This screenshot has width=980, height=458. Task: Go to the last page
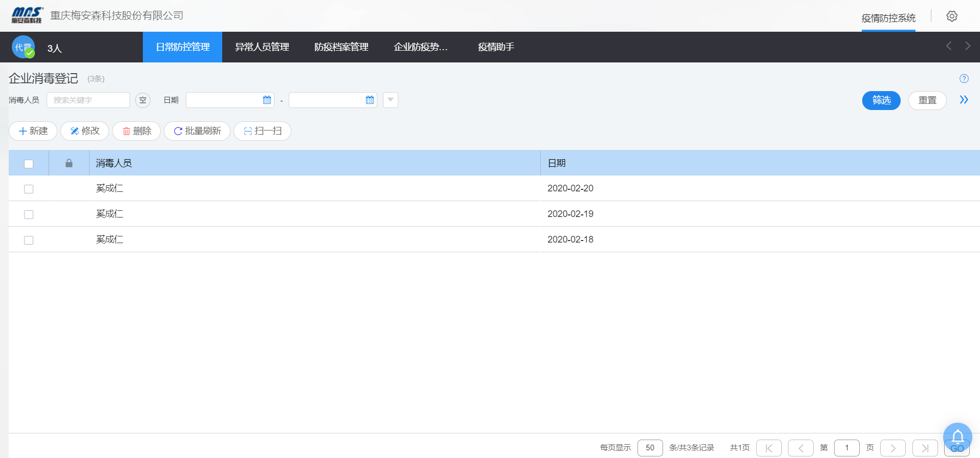coord(925,448)
